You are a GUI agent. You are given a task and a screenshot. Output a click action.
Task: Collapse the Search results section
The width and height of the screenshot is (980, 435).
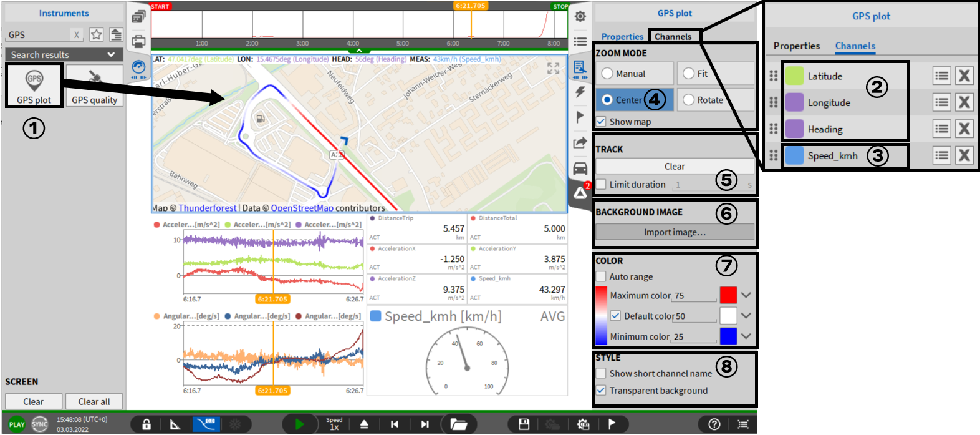(111, 54)
